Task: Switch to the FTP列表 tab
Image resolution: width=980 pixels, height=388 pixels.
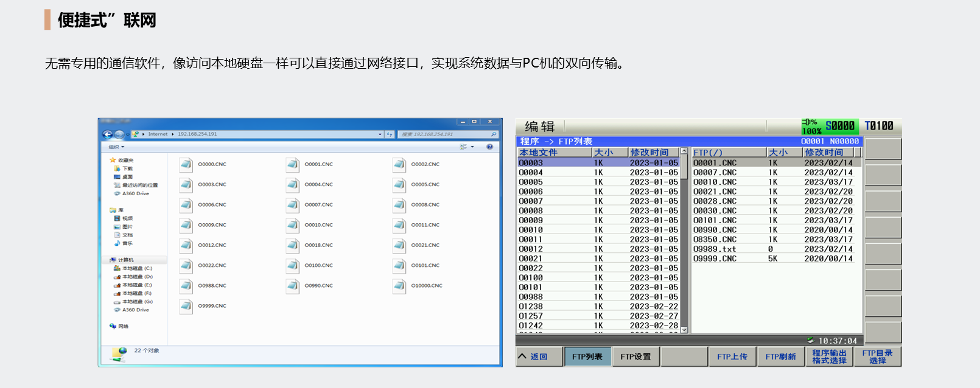Action: 587,357
